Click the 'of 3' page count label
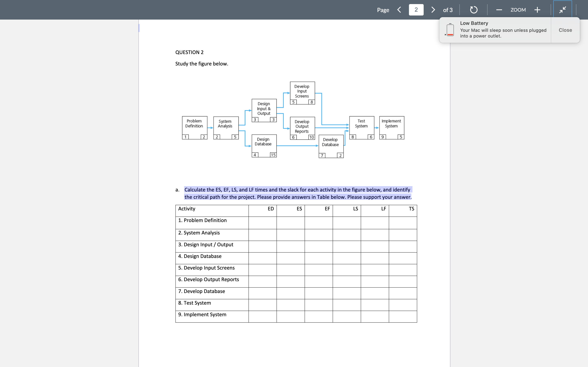The height and width of the screenshot is (367, 588). click(447, 10)
